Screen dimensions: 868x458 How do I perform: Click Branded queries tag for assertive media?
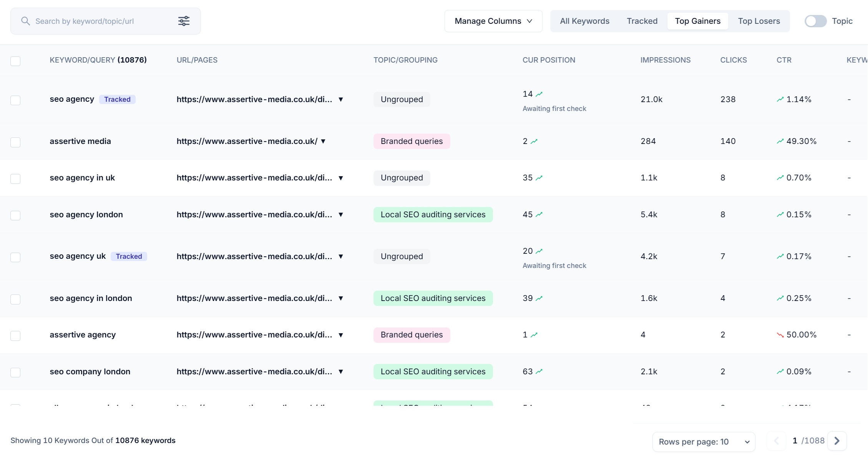412,141
